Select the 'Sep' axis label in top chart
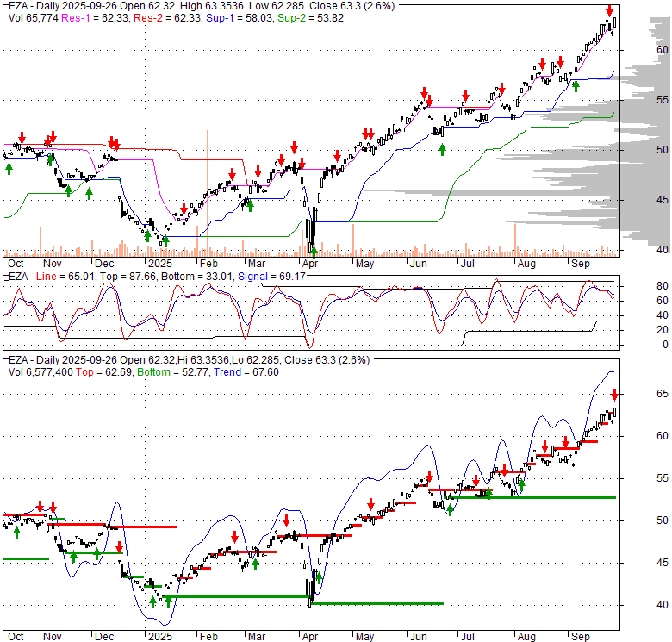 (x=581, y=264)
